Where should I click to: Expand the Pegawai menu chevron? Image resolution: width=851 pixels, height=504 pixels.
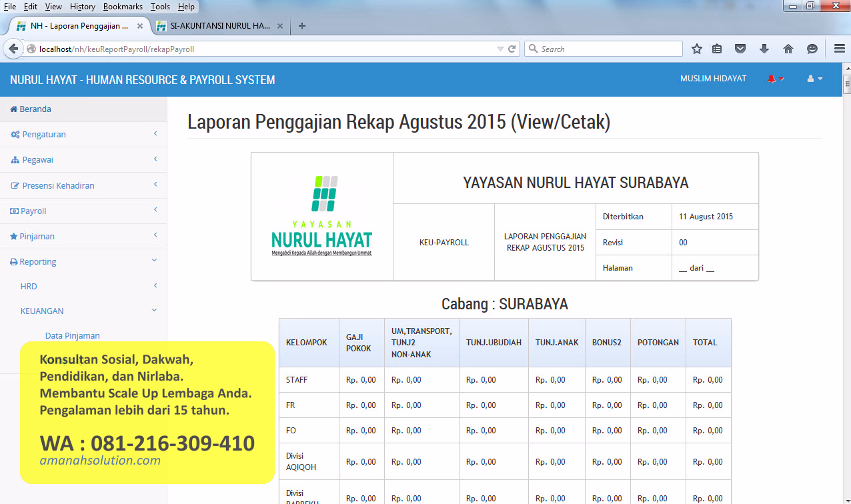tap(155, 159)
